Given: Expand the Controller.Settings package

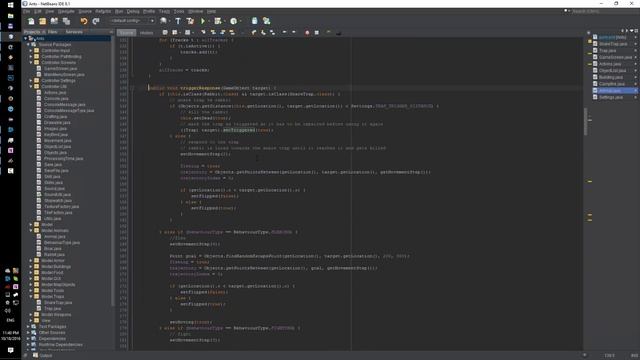Looking at the screenshot, I should 31,80.
